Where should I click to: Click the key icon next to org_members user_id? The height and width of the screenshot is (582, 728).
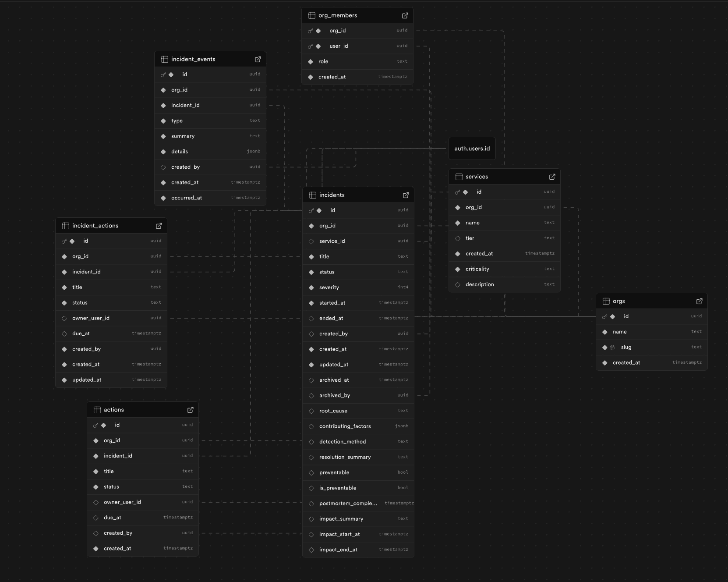(x=310, y=46)
